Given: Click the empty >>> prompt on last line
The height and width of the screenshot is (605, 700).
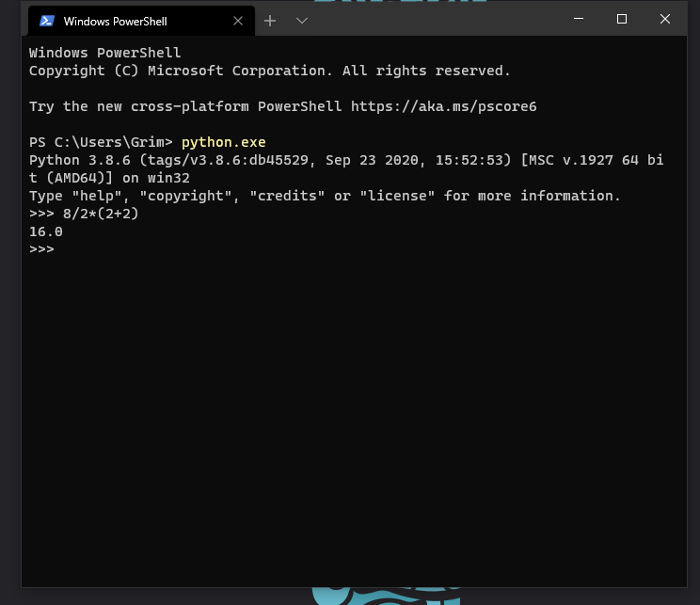Looking at the screenshot, I should pos(41,249).
